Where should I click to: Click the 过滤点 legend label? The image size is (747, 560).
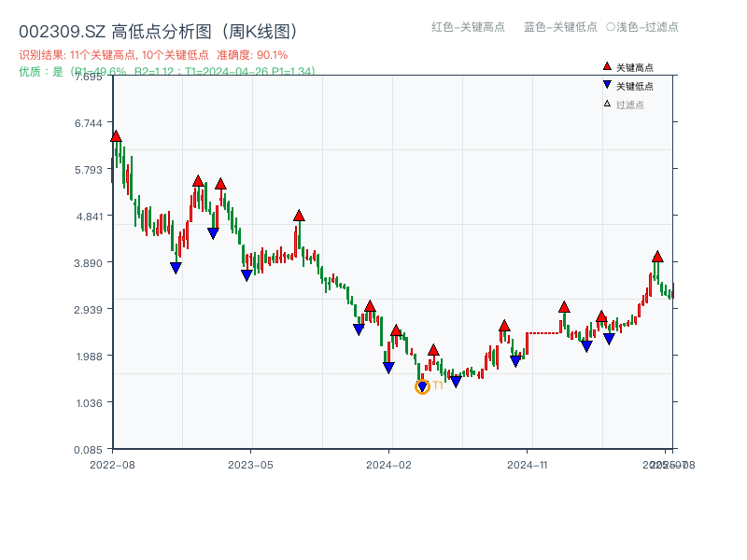[x=630, y=105]
